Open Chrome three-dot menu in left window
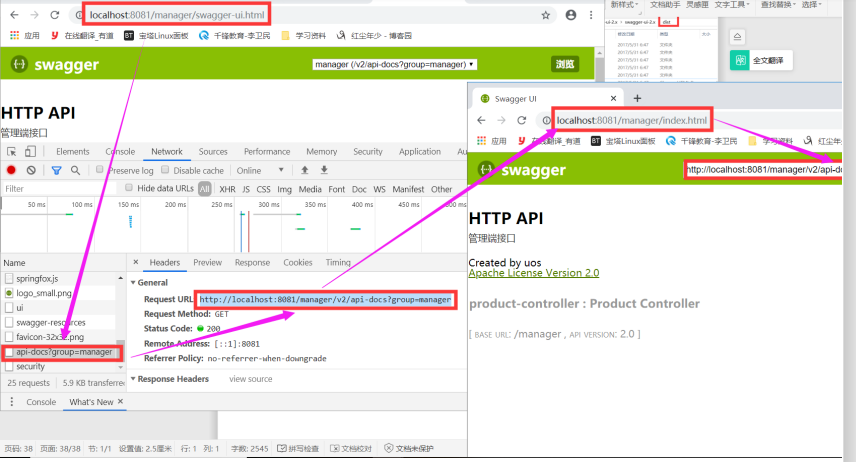 [x=591, y=15]
